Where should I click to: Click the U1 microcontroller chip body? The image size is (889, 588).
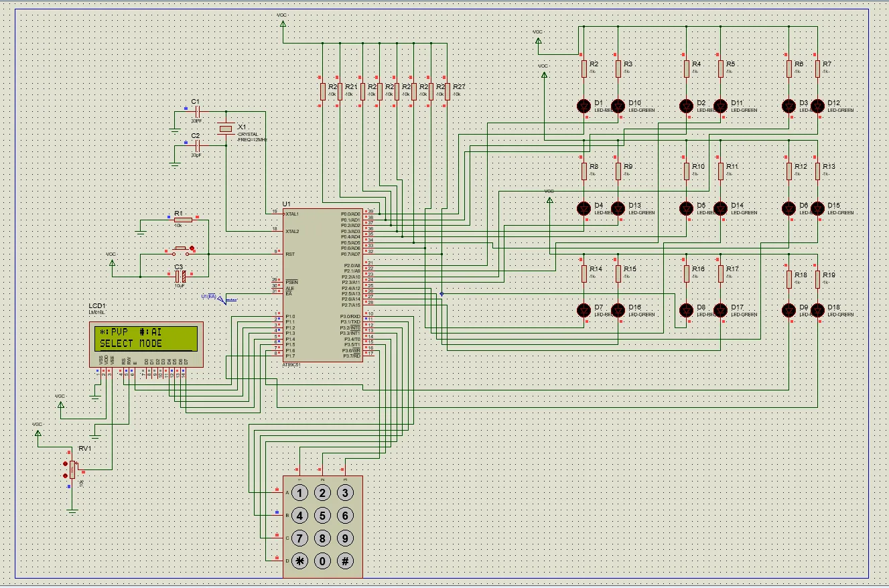pos(322,284)
